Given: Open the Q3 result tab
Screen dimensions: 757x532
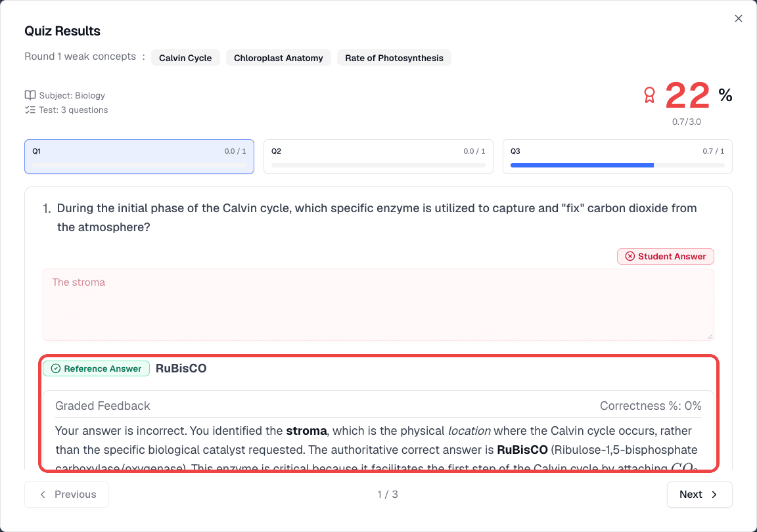Looking at the screenshot, I should click(x=618, y=156).
